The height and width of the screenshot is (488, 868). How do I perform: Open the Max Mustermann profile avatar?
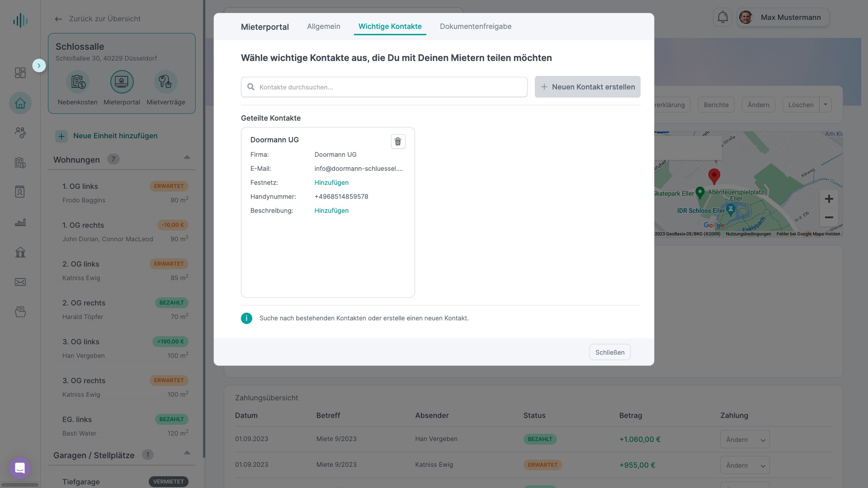[x=745, y=17]
